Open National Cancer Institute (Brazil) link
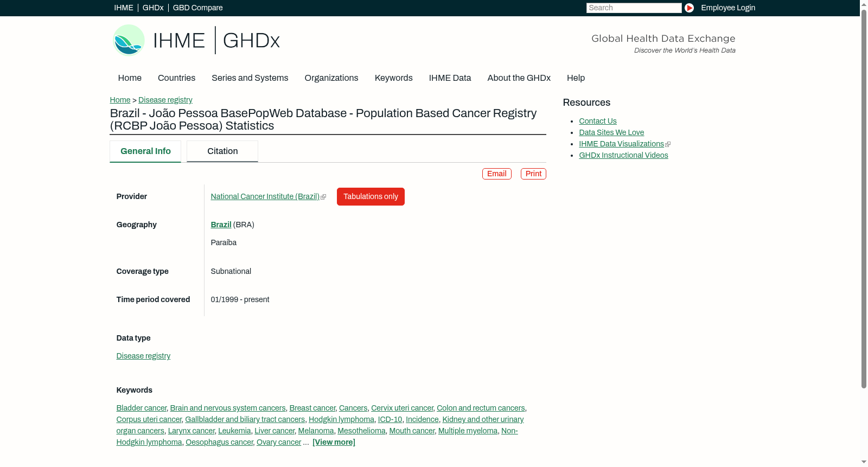The image size is (868, 467). [x=265, y=196]
